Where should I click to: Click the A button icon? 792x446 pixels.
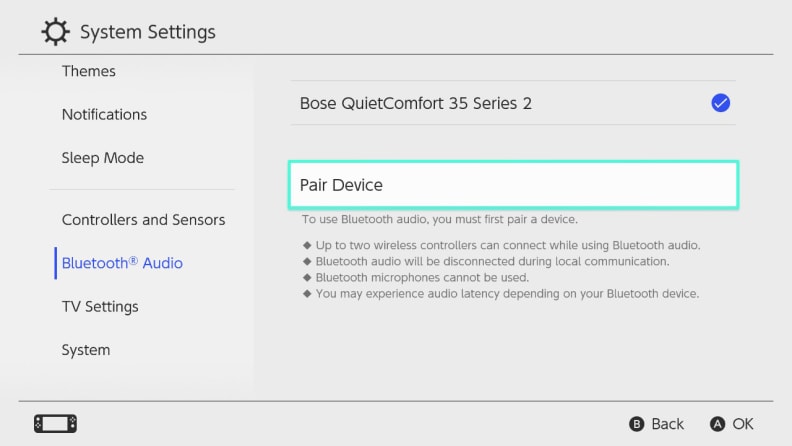(x=717, y=424)
